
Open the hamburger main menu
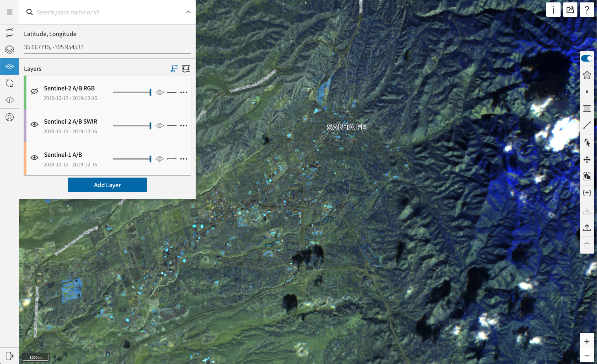click(10, 12)
